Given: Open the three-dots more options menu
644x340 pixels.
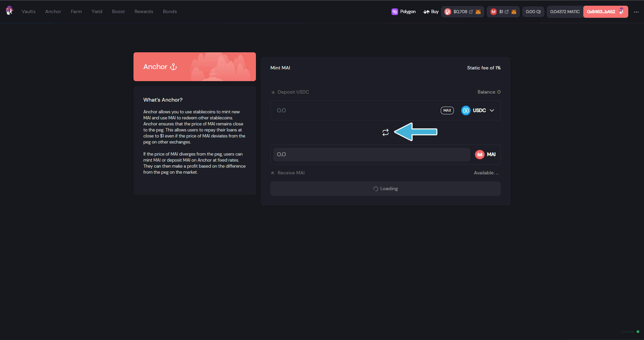Looking at the screenshot, I should point(636,12).
